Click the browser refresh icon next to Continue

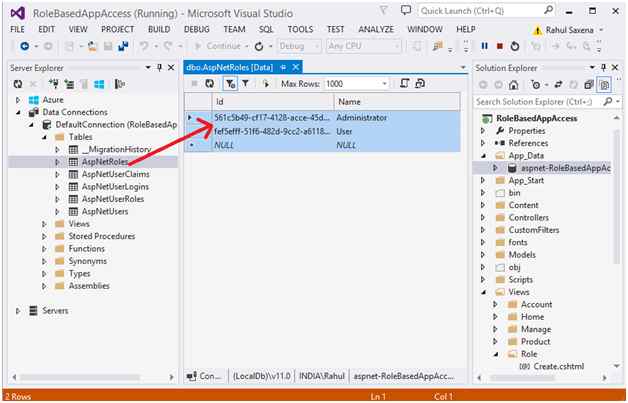tap(259, 46)
